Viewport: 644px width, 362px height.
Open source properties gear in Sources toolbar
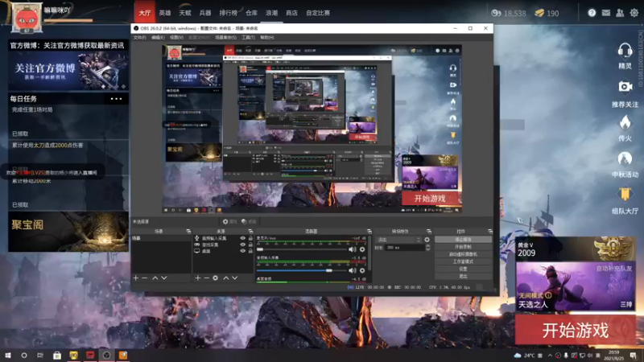215,278
